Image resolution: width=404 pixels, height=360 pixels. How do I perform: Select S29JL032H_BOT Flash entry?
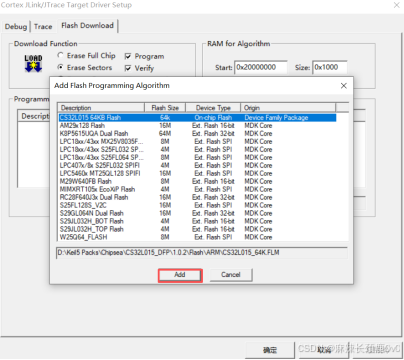click(197, 221)
